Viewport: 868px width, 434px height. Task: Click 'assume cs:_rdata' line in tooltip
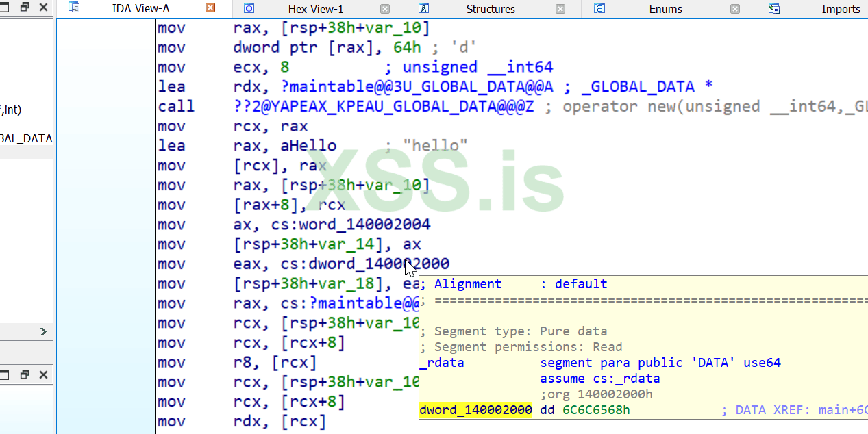(600, 379)
